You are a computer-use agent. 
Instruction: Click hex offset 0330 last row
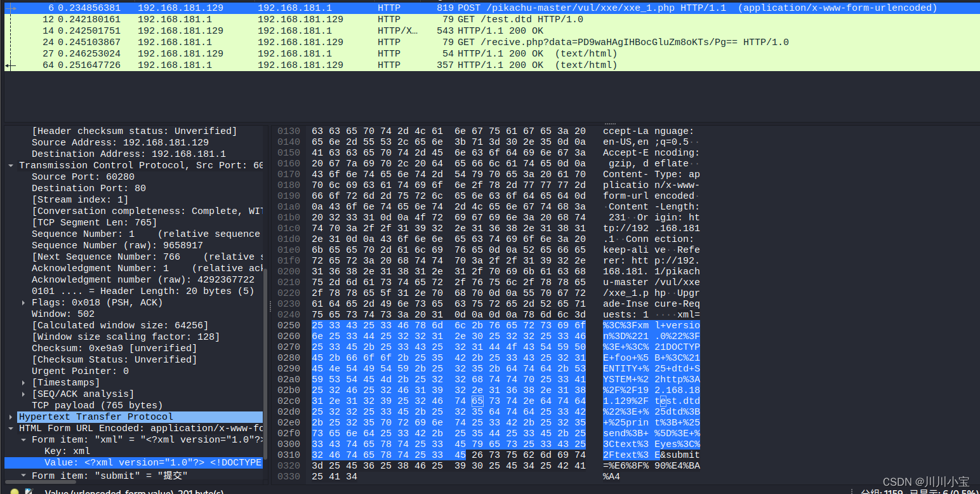coord(288,476)
